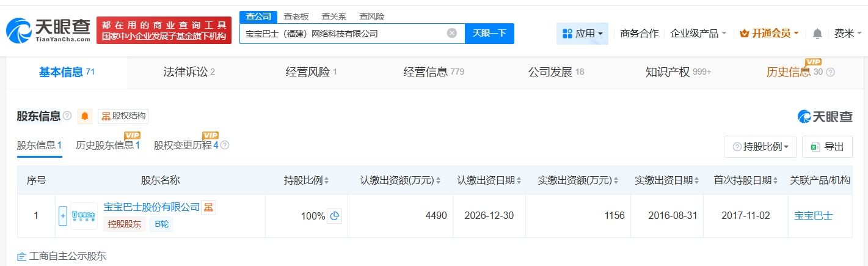The width and height of the screenshot is (868, 266).
Task: Open the 基本信息 tab
Action: [67, 72]
